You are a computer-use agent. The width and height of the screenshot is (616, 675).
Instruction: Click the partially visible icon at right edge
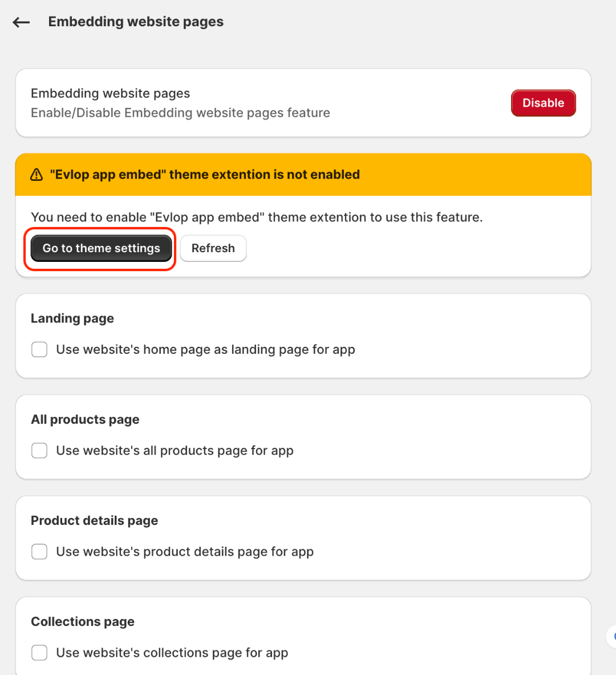click(613, 636)
